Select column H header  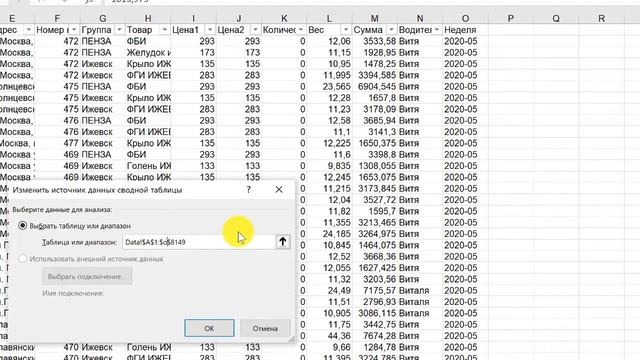tap(148, 18)
